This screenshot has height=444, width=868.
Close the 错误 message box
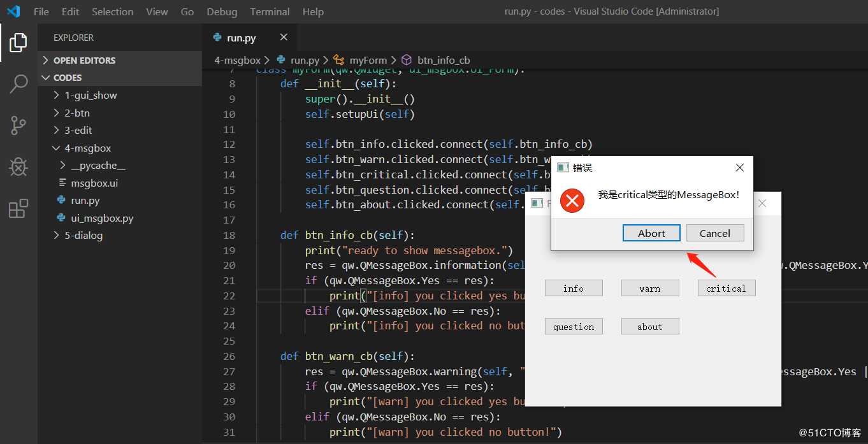click(x=739, y=168)
